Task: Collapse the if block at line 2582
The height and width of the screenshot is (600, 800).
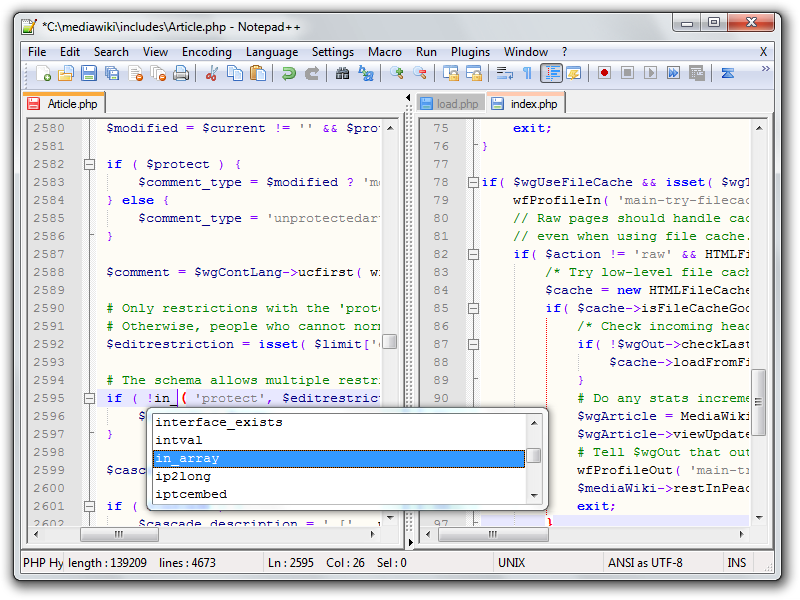Action: (x=90, y=164)
